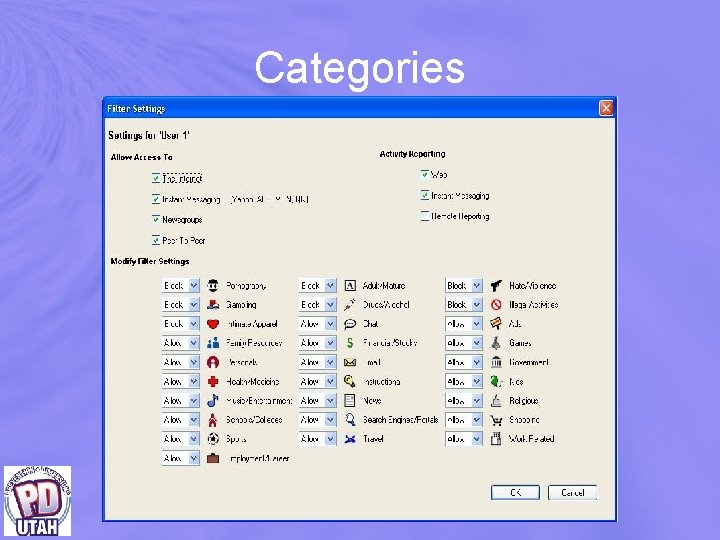This screenshot has height=540, width=720.
Task: Open the Intimate Apparel filter dropdown
Action: (x=180, y=324)
